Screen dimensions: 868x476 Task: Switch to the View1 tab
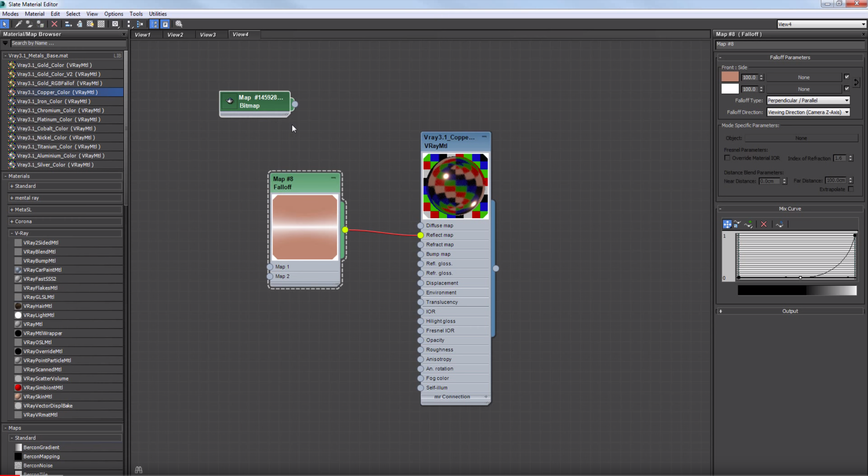(x=142, y=35)
